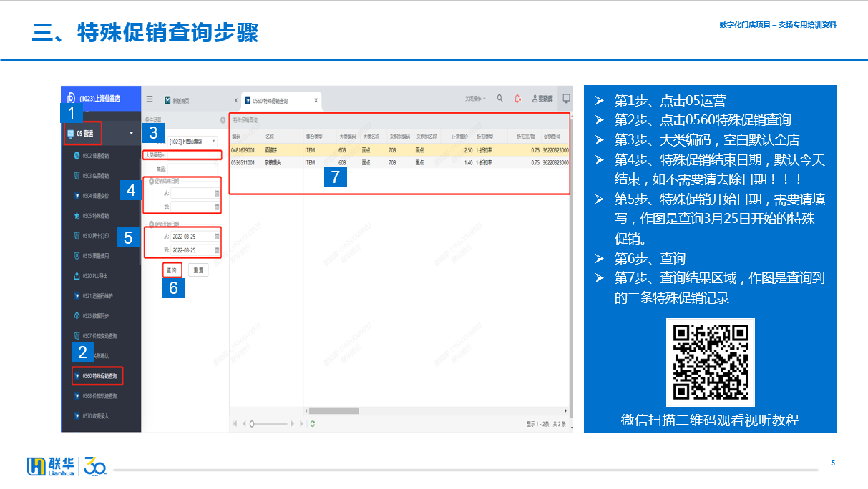Viewport: 868px width, 489px height.
Task: Select row with code 0536511001
Action: [399, 162]
